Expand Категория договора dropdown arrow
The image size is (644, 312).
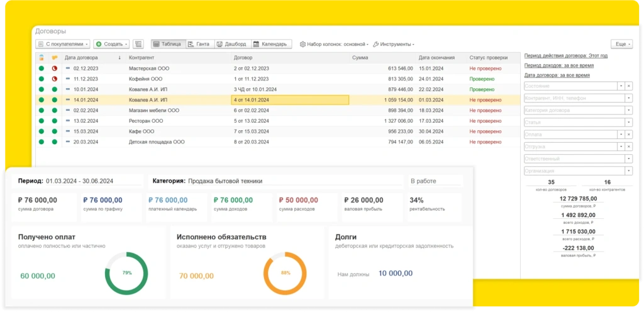[x=629, y=110]
